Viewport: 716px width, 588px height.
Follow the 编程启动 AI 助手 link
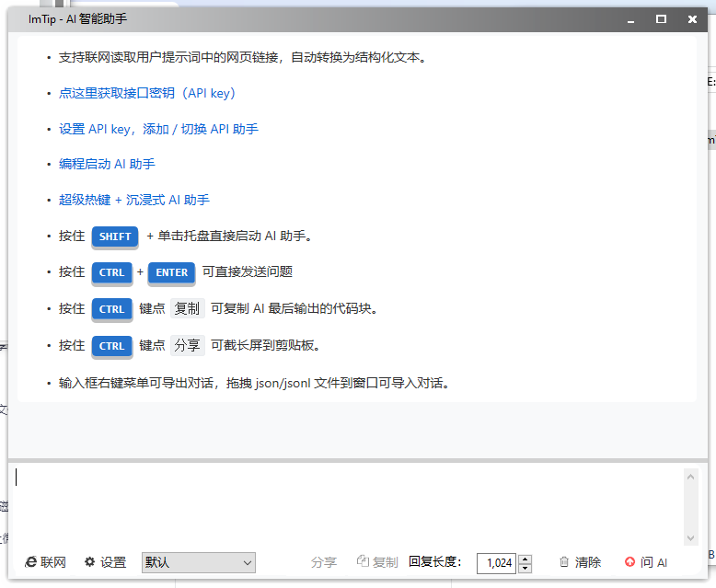click(107, 164)
